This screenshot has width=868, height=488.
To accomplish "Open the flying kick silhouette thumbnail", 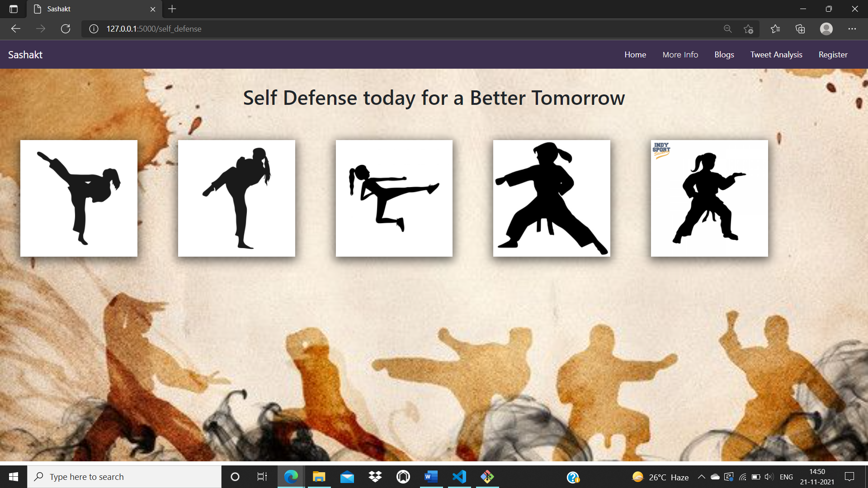I will pyautogui.click(x=394, y=198).
